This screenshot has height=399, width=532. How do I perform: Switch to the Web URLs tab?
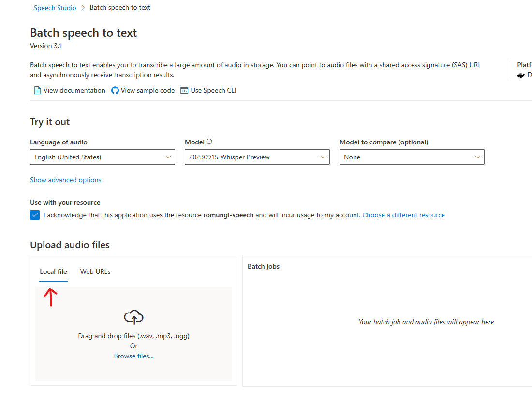(95, 272)
